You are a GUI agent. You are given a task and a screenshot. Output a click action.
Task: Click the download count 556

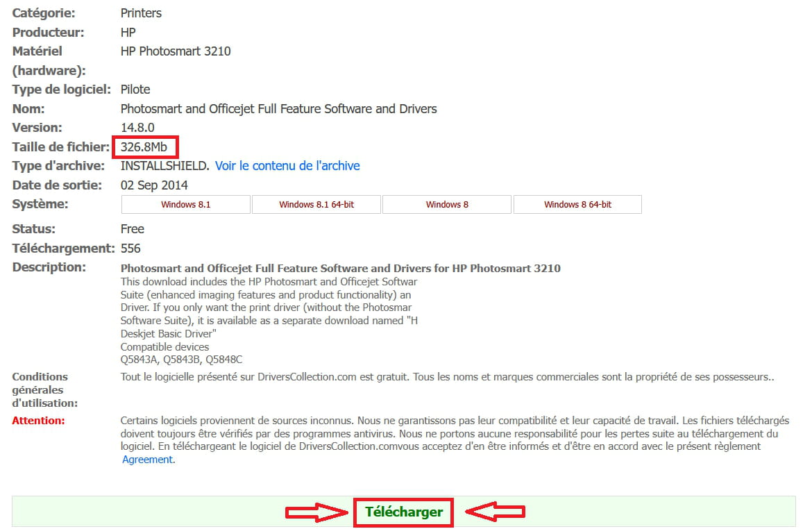tap(130, 249)
